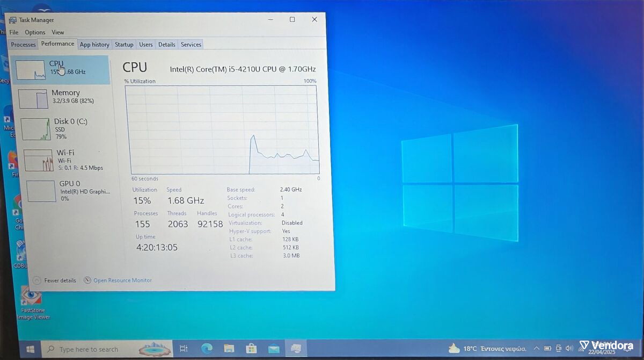Image resolution: width=644 pixels, height=360 pixels.
Task: Open the Startup tab
Action: pos(124,45)
